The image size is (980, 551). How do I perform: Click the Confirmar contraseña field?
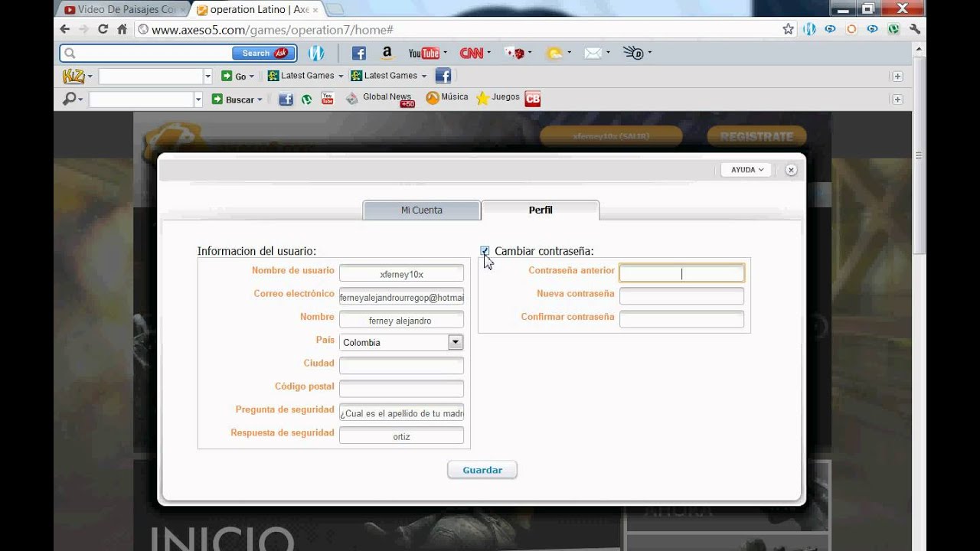pyautogui.click(x=681, y=319)
